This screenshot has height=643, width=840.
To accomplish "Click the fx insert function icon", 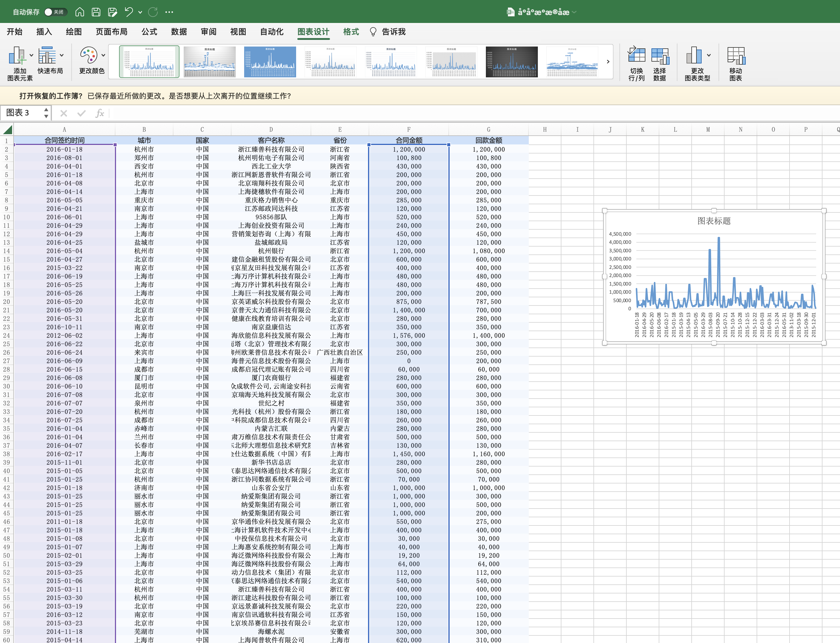I will pyautogui.click(x=99, y=113).
